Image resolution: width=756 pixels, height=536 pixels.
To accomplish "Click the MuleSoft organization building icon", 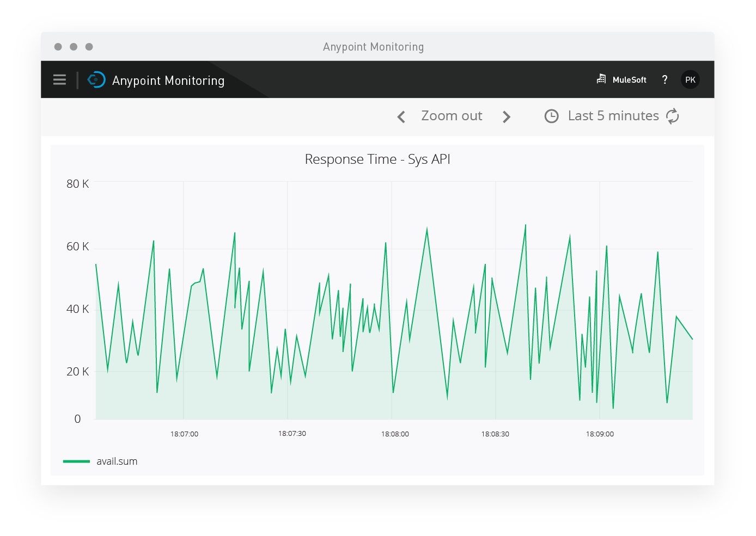I will 601,79.
